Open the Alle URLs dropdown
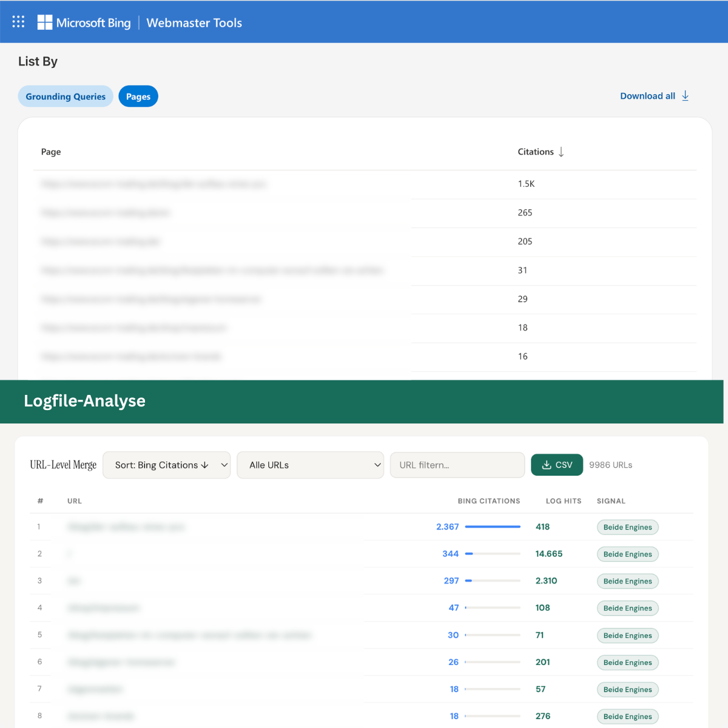 point(310,465)
